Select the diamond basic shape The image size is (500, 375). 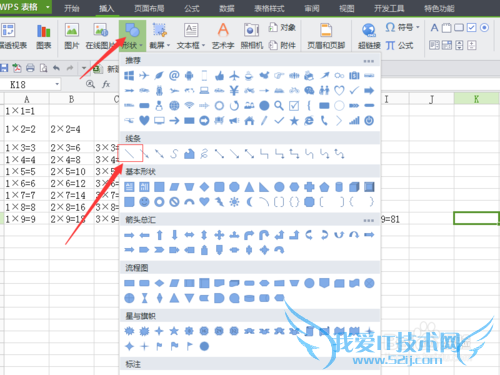pos(204,187)
